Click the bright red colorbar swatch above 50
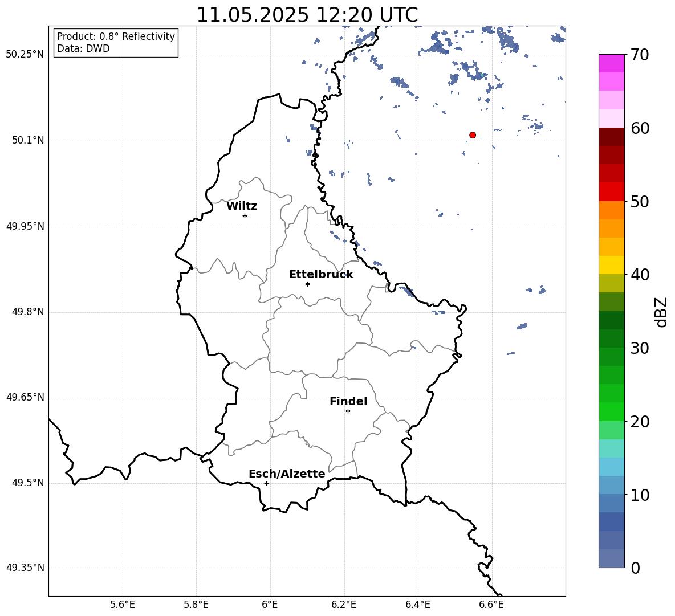675x616 pixels. coord(611,192)
